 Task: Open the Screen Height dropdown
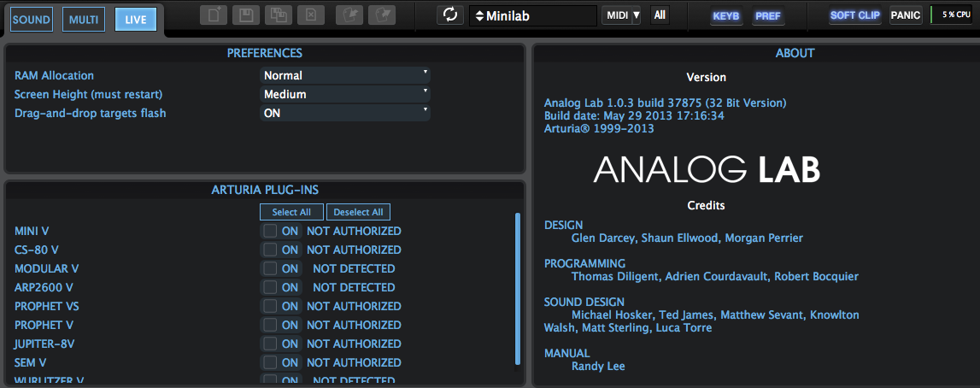(x=345, y=94)
